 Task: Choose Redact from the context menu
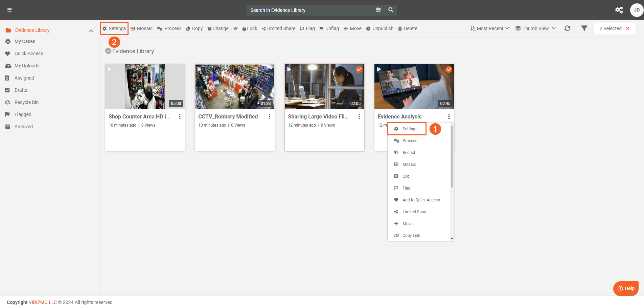[x=409, y=153]
